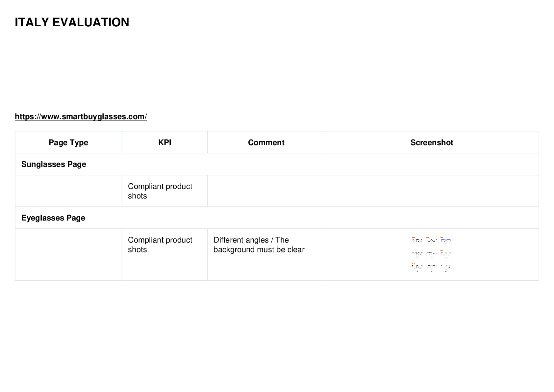
Task: Click the Eyeglasses Page section row
Action: (x=277, y=218)
